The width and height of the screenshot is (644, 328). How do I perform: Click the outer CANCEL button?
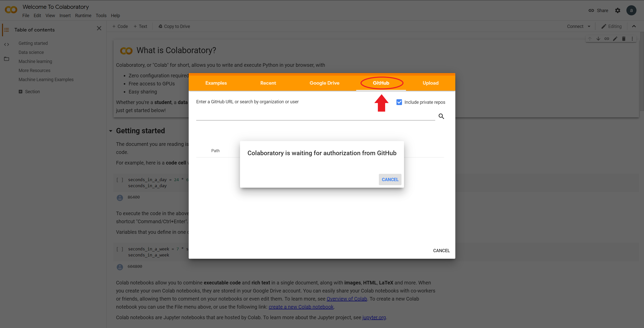tap(441, 250)
